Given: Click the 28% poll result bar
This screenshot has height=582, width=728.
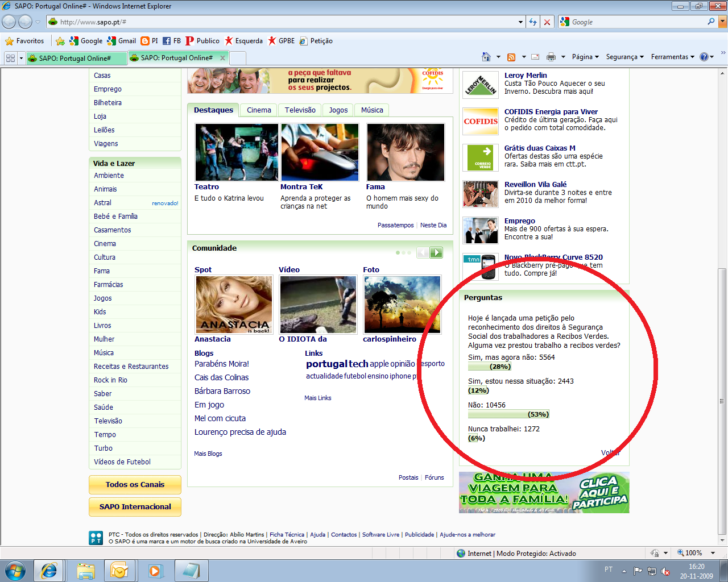Looking at the screenshot, I should coord(490,367).
